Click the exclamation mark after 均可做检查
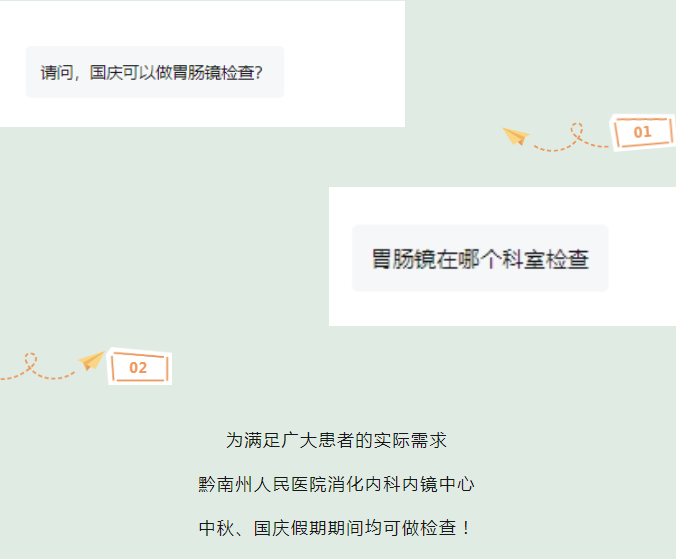The width and height of the screenshot is (678, 559). point(466,528)
